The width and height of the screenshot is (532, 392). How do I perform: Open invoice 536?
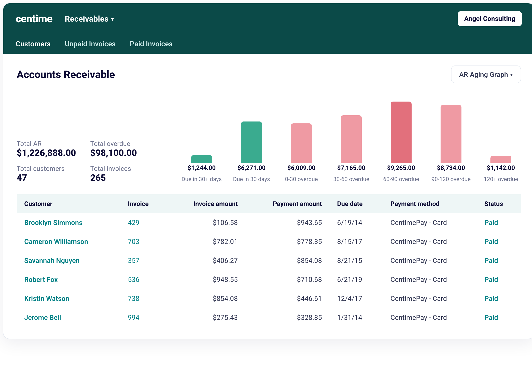pos(133,280)
